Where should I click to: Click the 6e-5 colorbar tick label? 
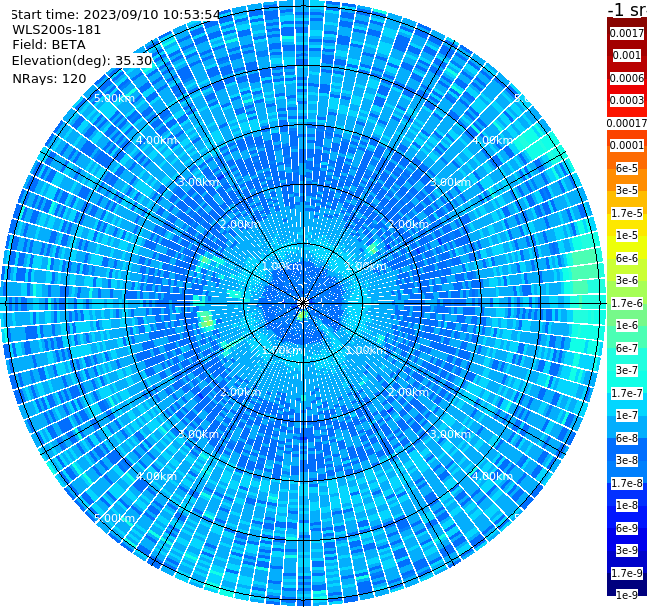[627, 168]
